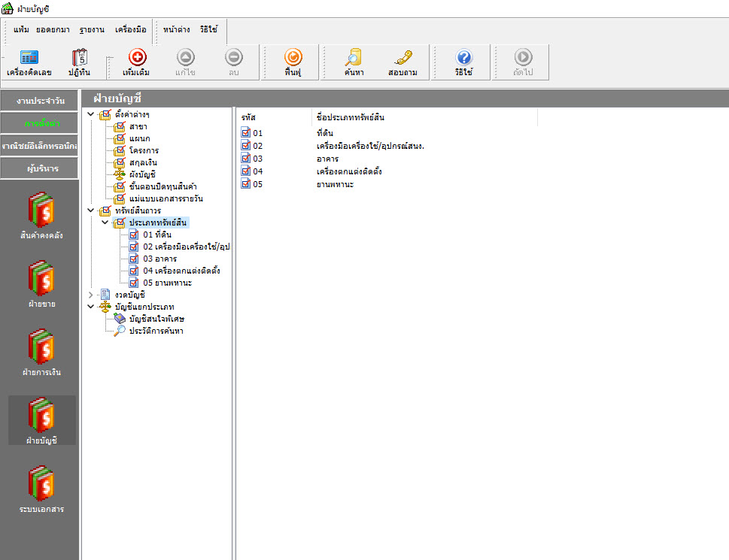Image resolution: width=729 pixels, height=560 pixels.
Task: Open the ฝ่ายขาย sales module
Action: [41, 284]
